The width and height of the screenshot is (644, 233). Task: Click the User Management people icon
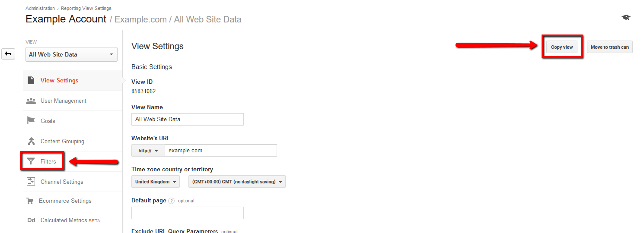click(x=31, y=101)
